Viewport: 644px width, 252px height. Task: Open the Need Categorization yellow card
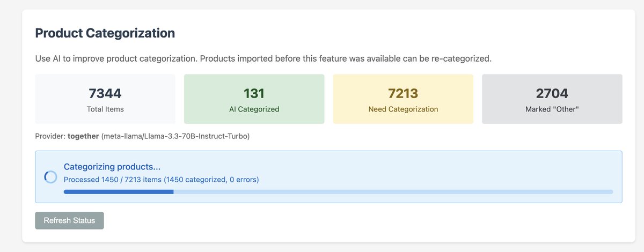click(403, 99)
